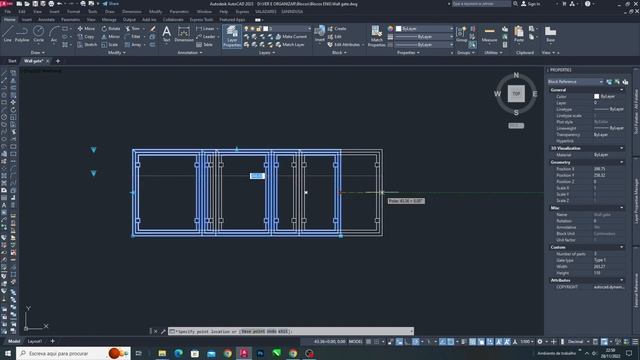Collapse the Geometry section in Properties
The height and width of the screenshot is (360, 640).
622,162
